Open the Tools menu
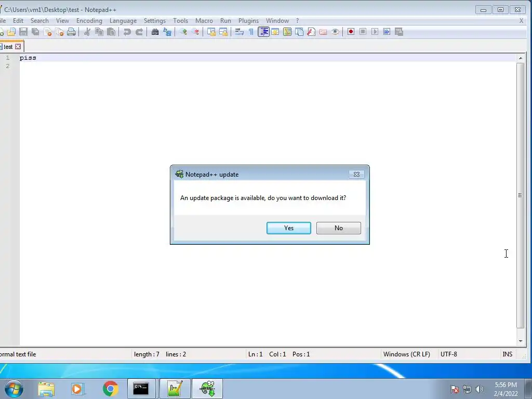The image size is (532, 399). (x=180, y=21)
